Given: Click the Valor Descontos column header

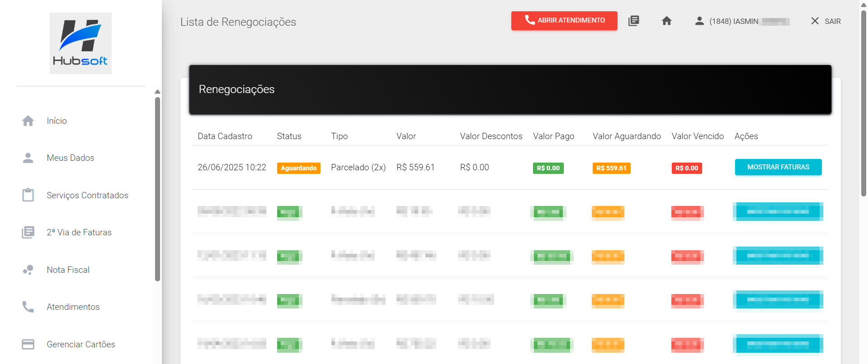Looking at the screenshot, I should [491, 136].
